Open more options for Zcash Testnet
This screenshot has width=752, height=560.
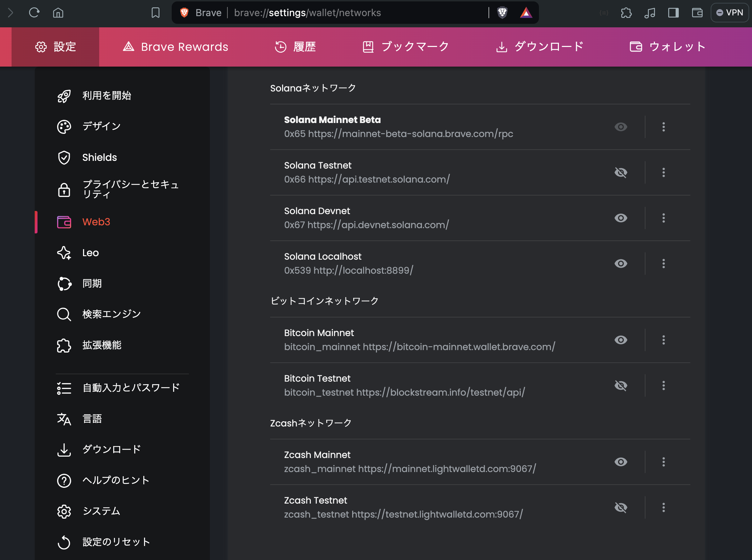[663, 507]
